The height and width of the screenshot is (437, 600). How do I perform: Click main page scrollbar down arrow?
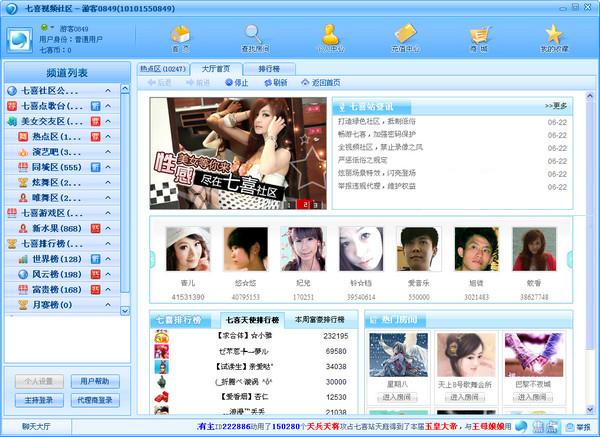click(590, 409)
